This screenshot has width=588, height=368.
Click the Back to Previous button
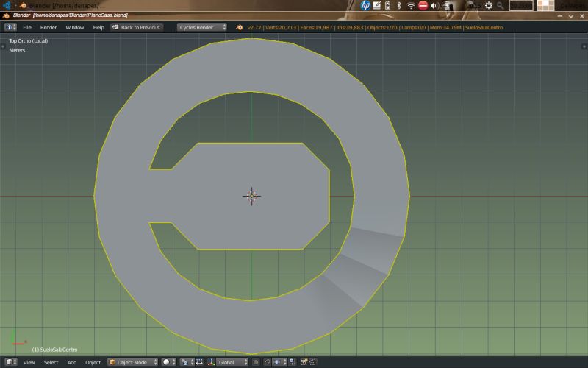click(137, 27)
